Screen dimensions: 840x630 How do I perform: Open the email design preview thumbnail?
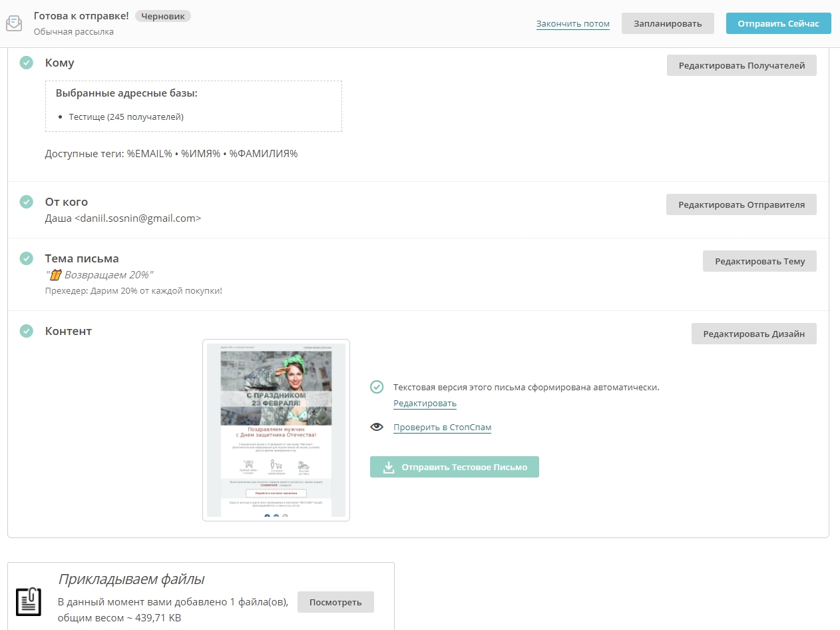tap(276, 430)
